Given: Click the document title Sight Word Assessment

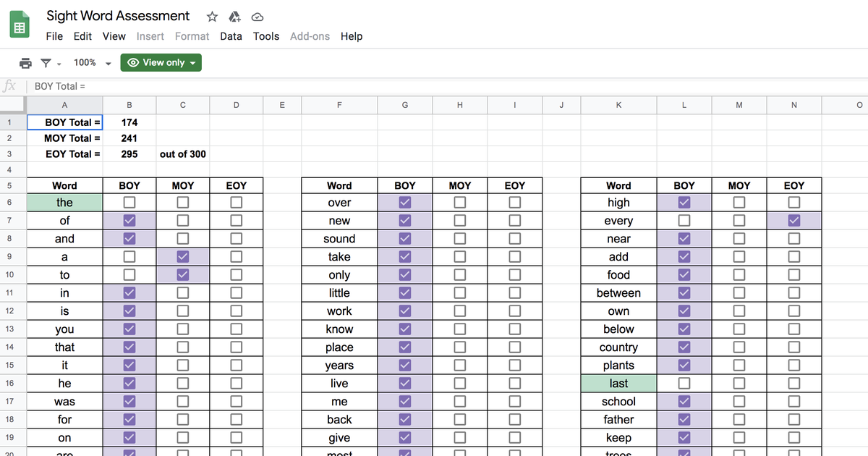Looking at the screenshot, I should pyautogui.click(x=118, y=16).
